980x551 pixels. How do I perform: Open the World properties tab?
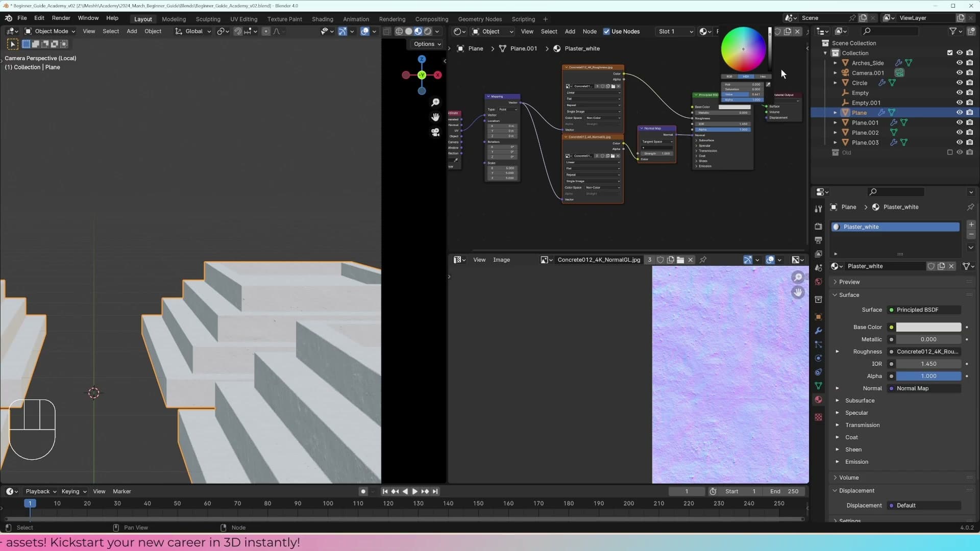818,282
